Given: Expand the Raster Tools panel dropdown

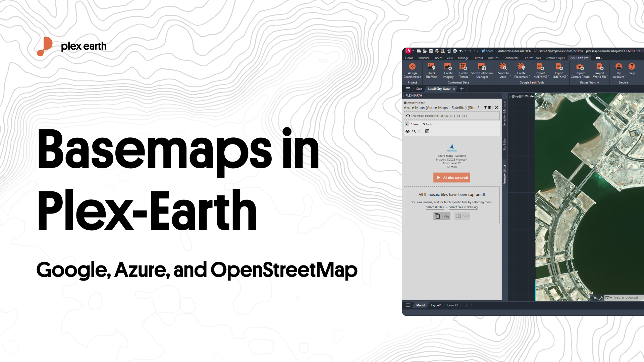Looking at the screenshot, I should [598, 82].
